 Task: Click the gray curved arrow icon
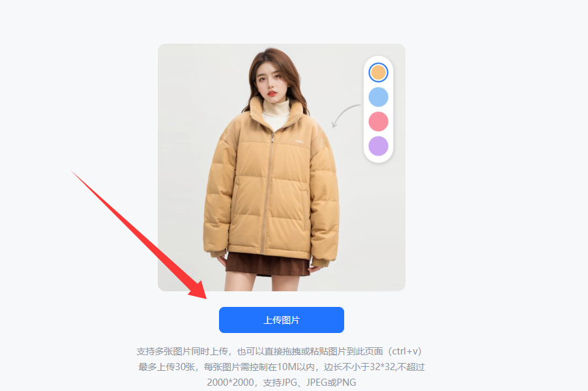(x=345, y=115)
